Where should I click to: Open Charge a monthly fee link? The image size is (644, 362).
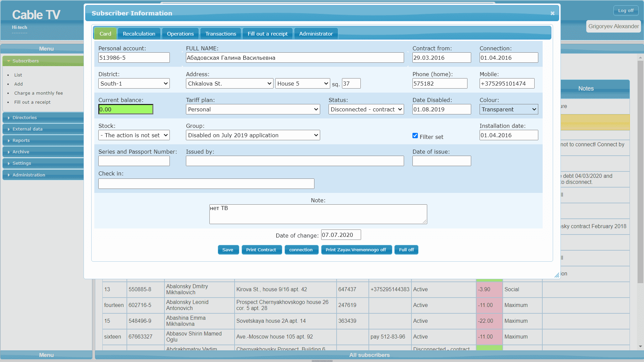pos(38,93)
